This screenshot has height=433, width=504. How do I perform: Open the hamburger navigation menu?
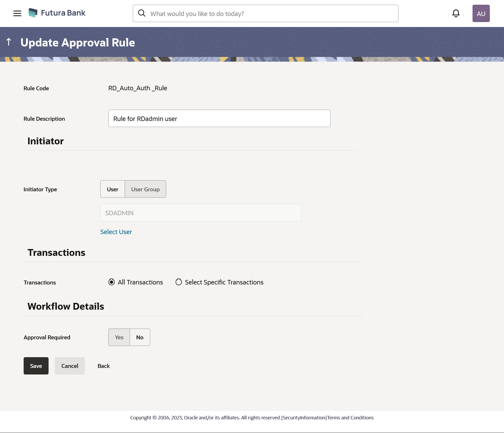(17, 13)
